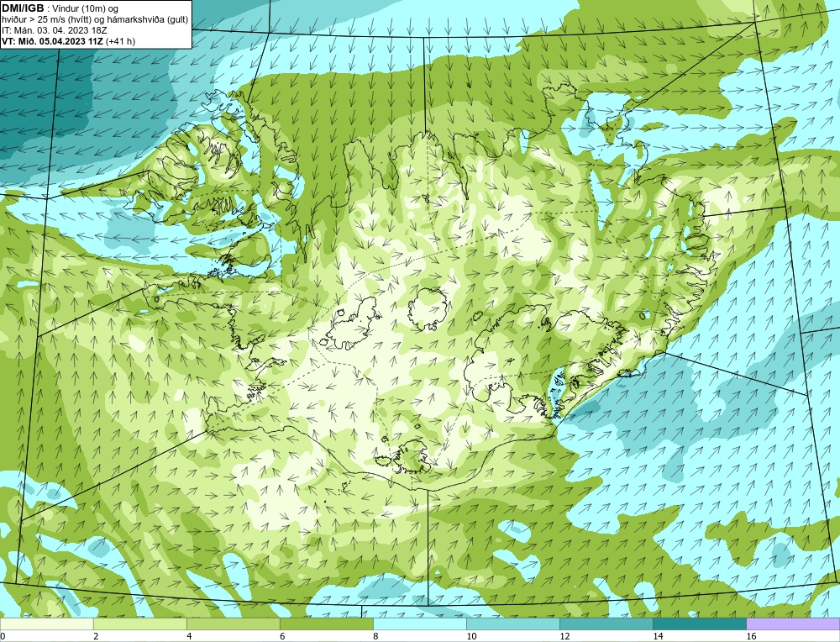This screenshot has width=840, height=642.
Task: Click the 2–4 m/s light green legend swatch
Action: pos(139,624)
